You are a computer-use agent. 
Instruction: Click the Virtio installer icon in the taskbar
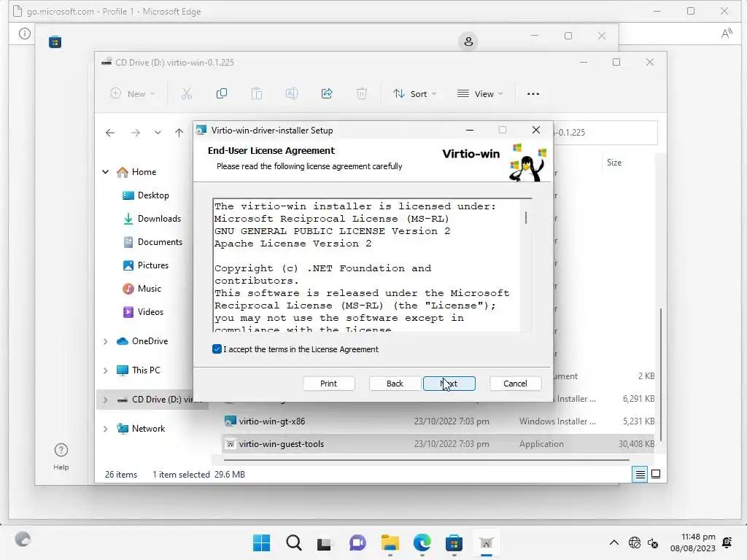[x=486, y=542]
